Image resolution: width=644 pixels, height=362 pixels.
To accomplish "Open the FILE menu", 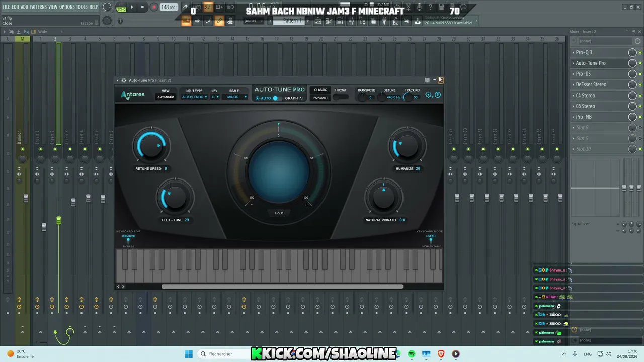I will coord(7,7).
